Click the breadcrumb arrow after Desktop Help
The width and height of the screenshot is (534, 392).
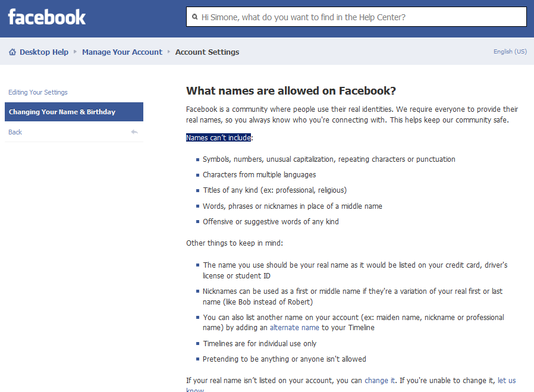[x=76, y=52]
